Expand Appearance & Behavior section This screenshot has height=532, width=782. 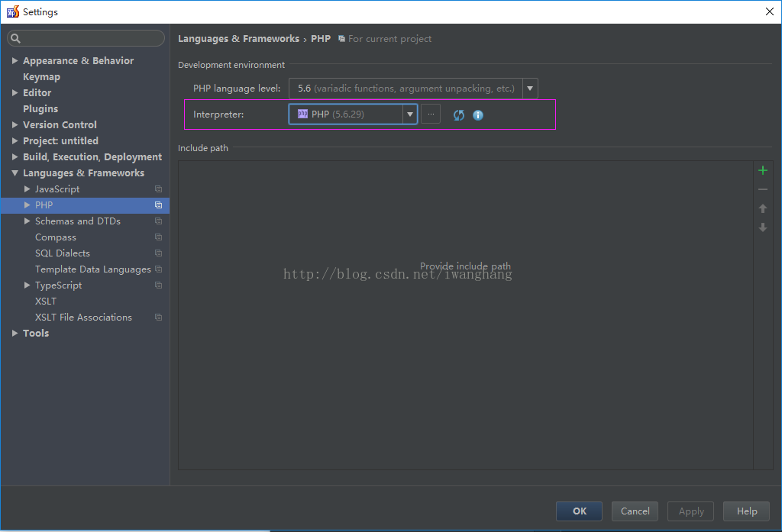(x=15, y=60)
